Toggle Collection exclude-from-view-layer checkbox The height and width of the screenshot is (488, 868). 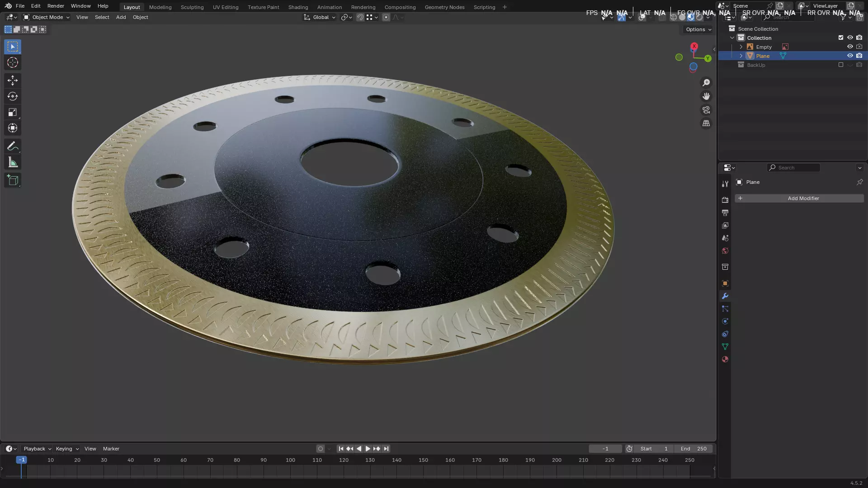click(841, 38)
